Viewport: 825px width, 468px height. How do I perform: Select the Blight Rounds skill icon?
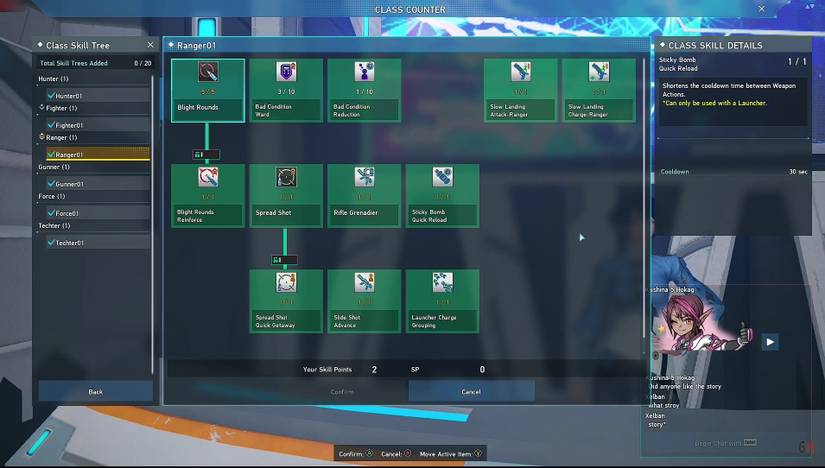(x=208, y=72)
